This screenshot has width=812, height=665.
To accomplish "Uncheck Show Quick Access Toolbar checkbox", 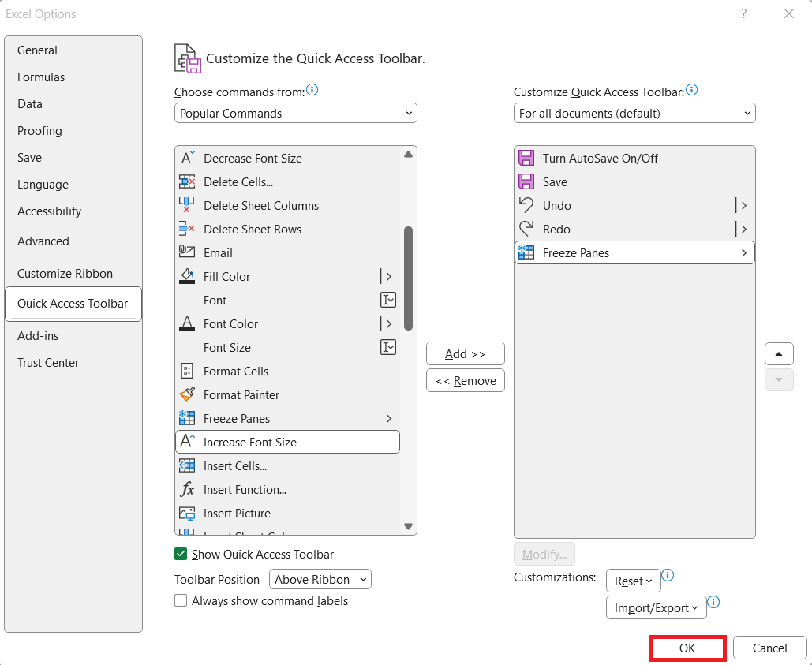I will click(x=181, y=555).
